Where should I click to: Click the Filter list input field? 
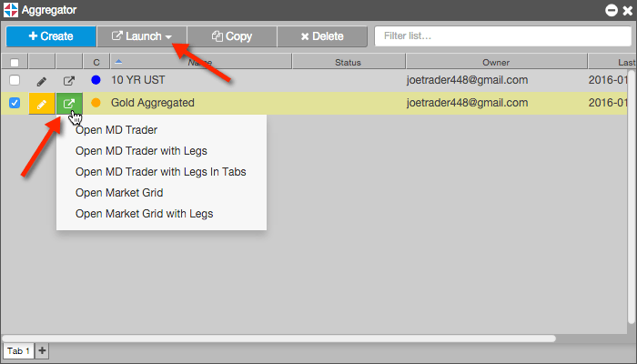[503, 36]
